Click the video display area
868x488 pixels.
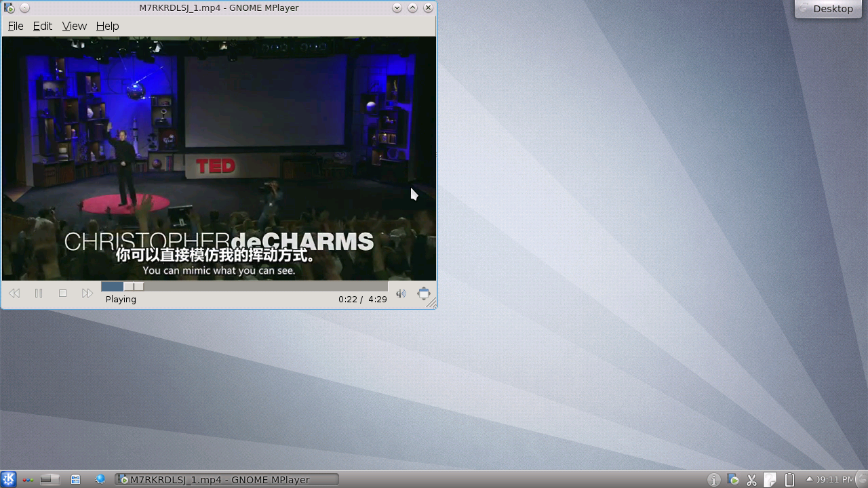coord(219,158)
